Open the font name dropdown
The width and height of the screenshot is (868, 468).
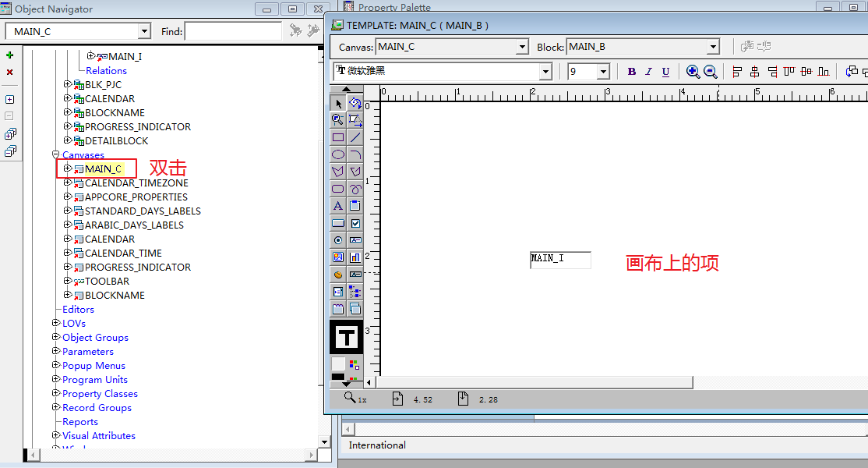(x=546, y=72)
